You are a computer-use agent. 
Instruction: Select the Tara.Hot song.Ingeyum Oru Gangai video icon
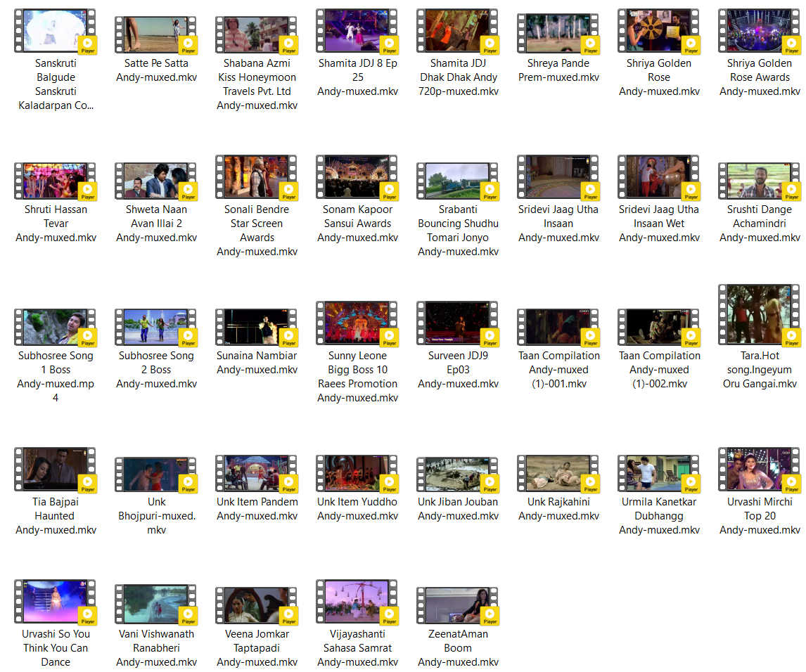760,315
